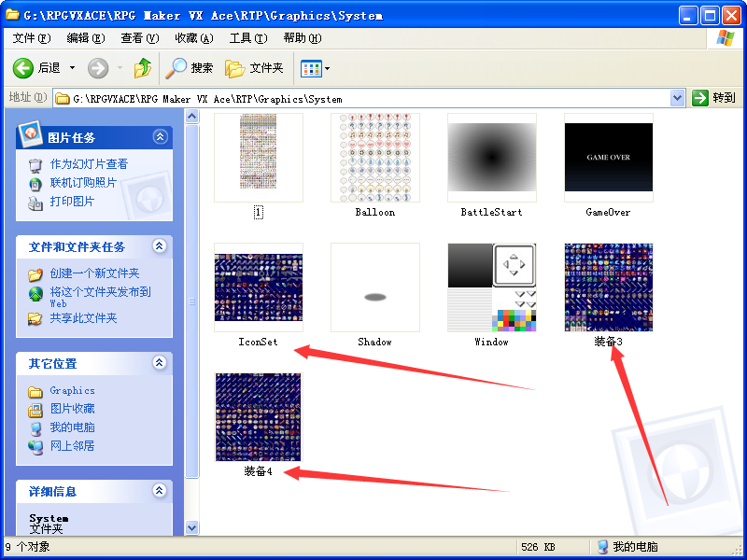Image resolution: width=747 pixels, height=560 pixels.
Task: Click the green Go arrow icon
Action: coord(699,98)
